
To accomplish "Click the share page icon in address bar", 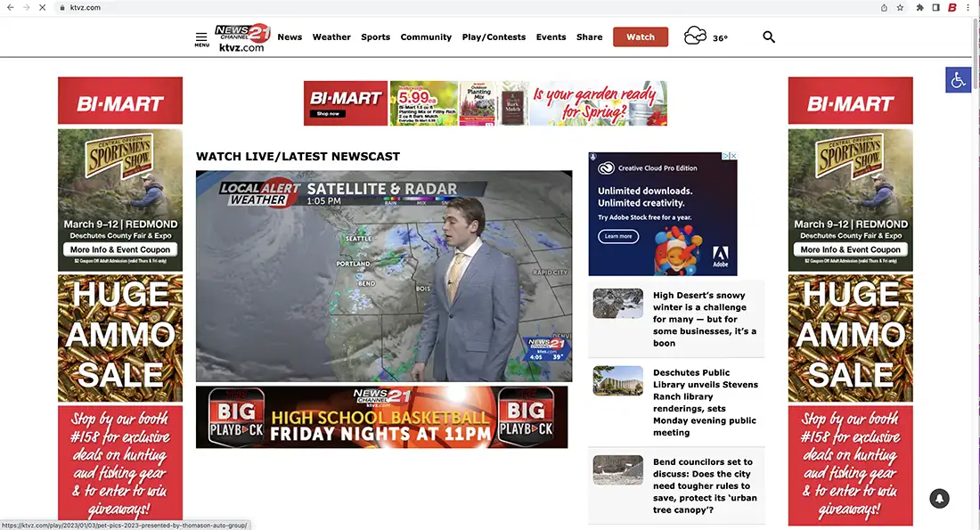I will [884, 7].
